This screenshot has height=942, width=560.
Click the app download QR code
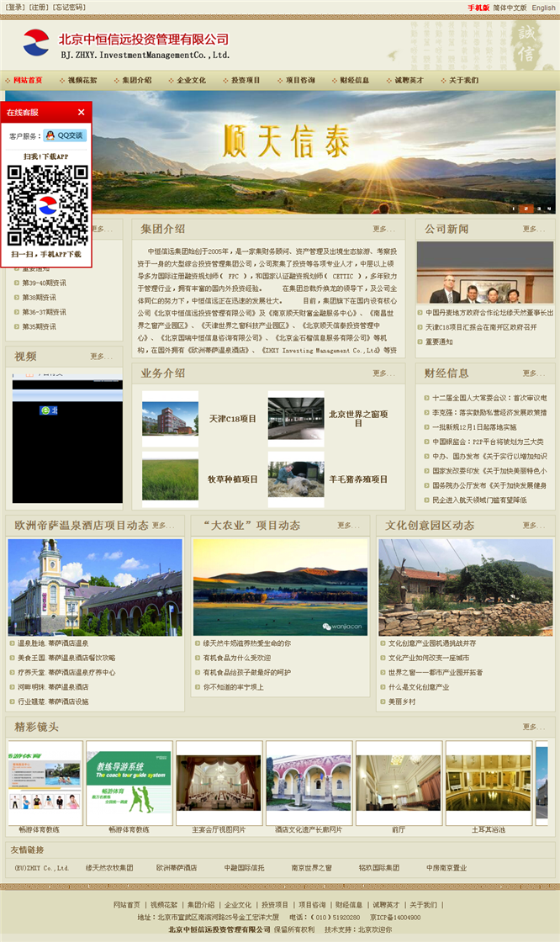pos(47,205)
